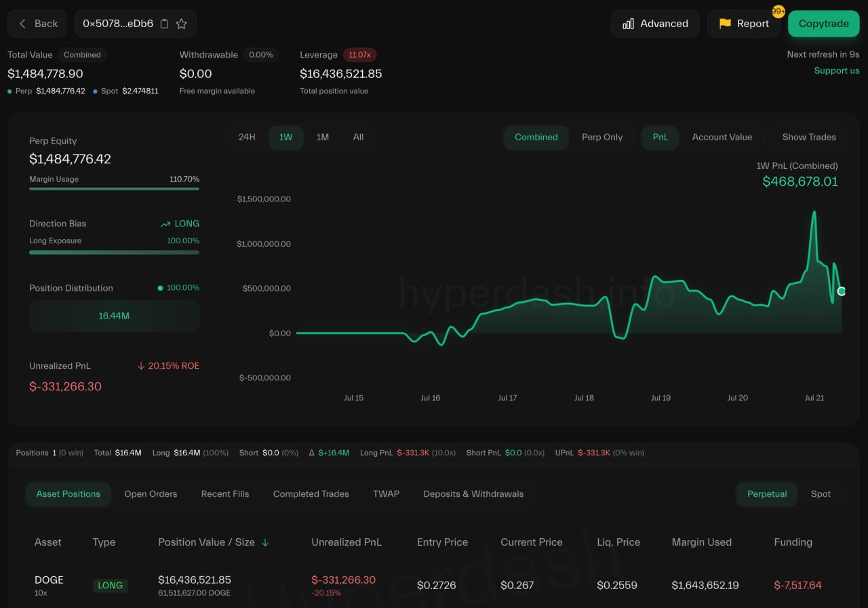Viewport: 868px width, 608px height.
Task: Select the Perpetual market toggle
Action: pyautogui.click(x=767, y=494)
